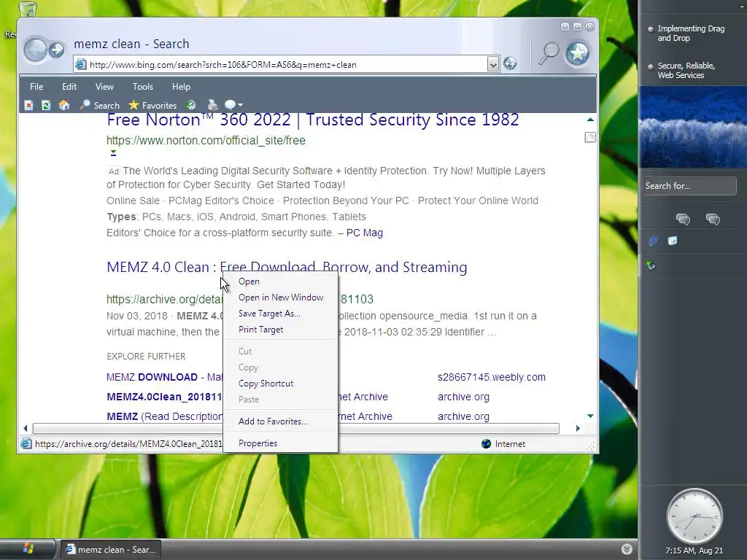Open the address bar URL dropdown
747x560 pixels.
(x=493, y=64)
